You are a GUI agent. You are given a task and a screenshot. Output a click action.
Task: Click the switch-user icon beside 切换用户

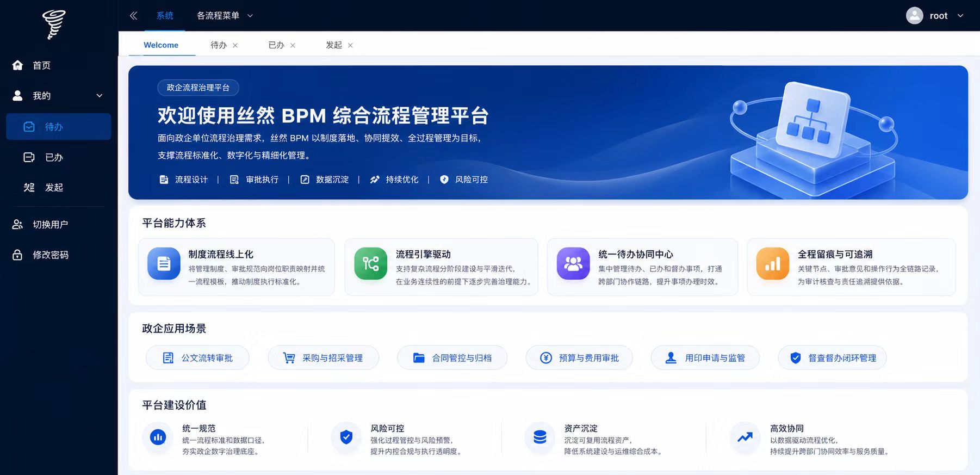[18, 224]
